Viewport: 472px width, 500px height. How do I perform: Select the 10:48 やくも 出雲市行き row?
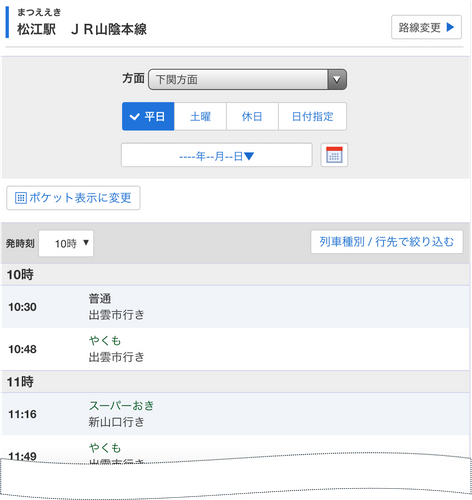pyautogui.click(x=236, y=349)
